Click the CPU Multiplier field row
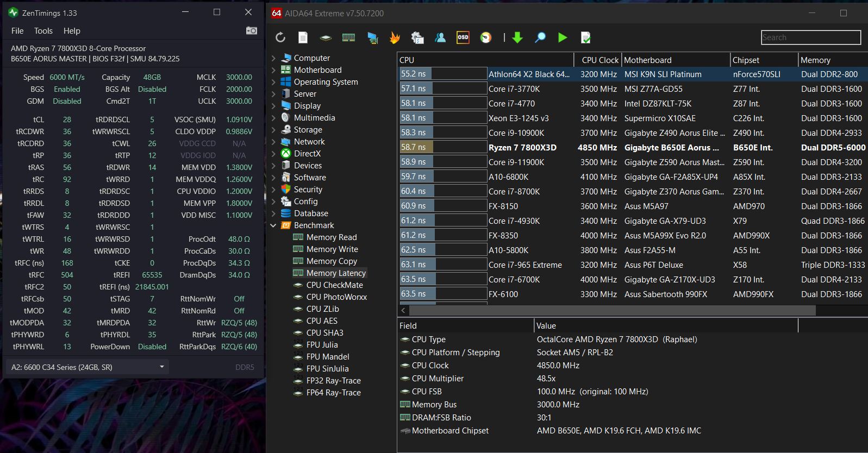Screen dimensions: 868x453 click(633, 379)
